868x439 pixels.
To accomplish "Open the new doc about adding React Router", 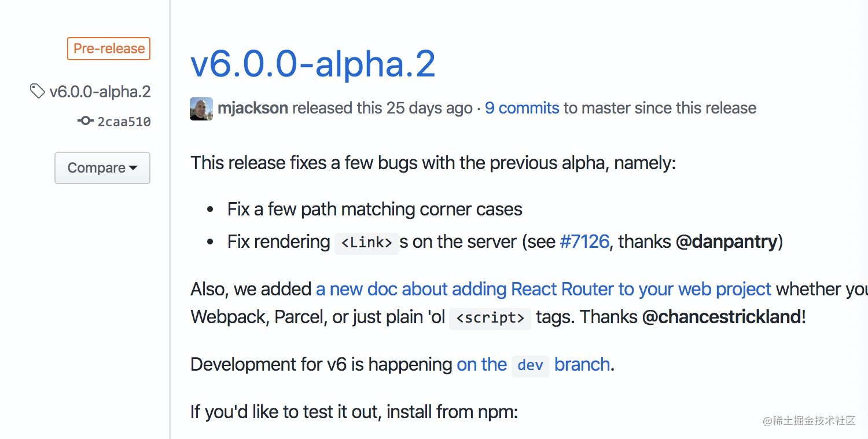I will tap(543, 289).
